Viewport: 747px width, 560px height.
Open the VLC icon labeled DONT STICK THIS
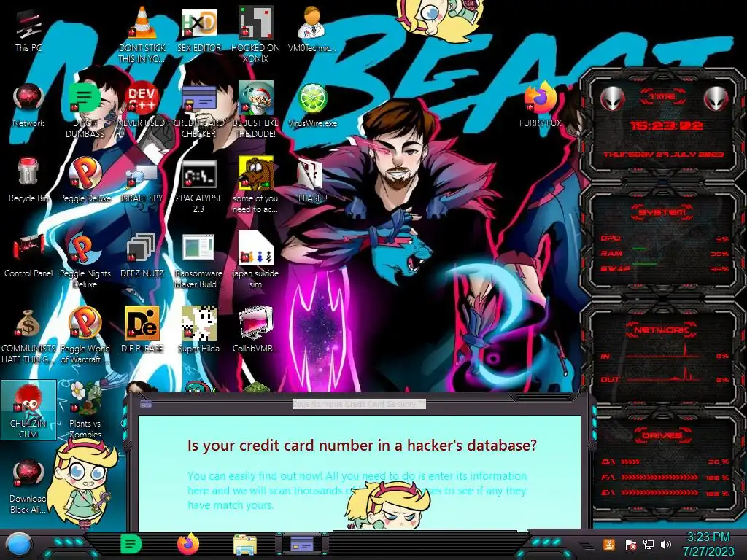tap(142, 34)
